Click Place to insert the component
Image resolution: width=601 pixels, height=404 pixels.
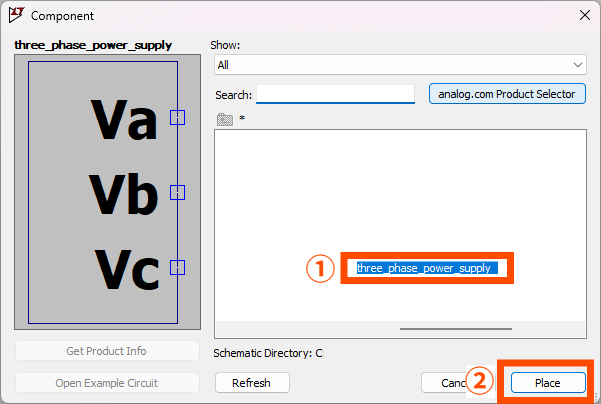coord(547,383)
